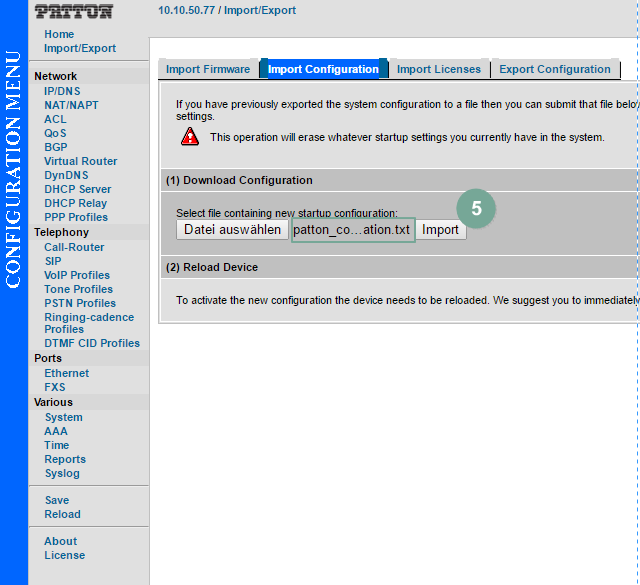Navigate to DHCP Server settings
Viewport: 640px width, 585px height.
pyautogui.click(x=77, y=189)
